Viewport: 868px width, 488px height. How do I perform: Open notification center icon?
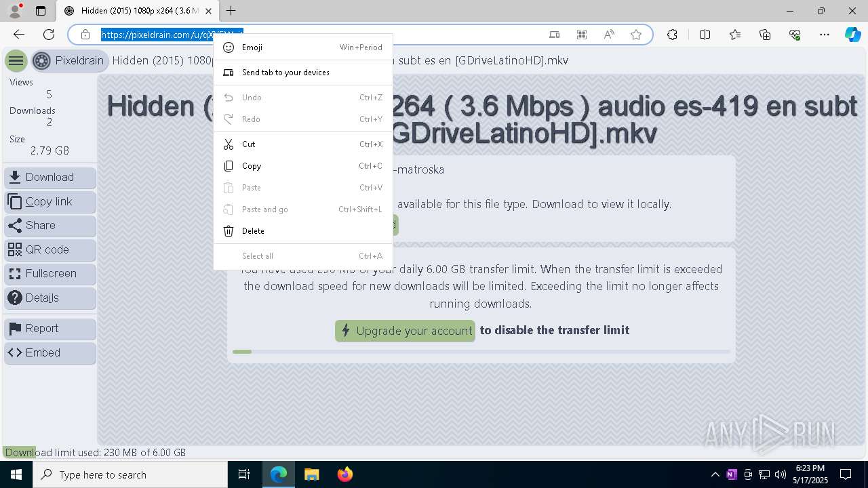coord(846,474)
